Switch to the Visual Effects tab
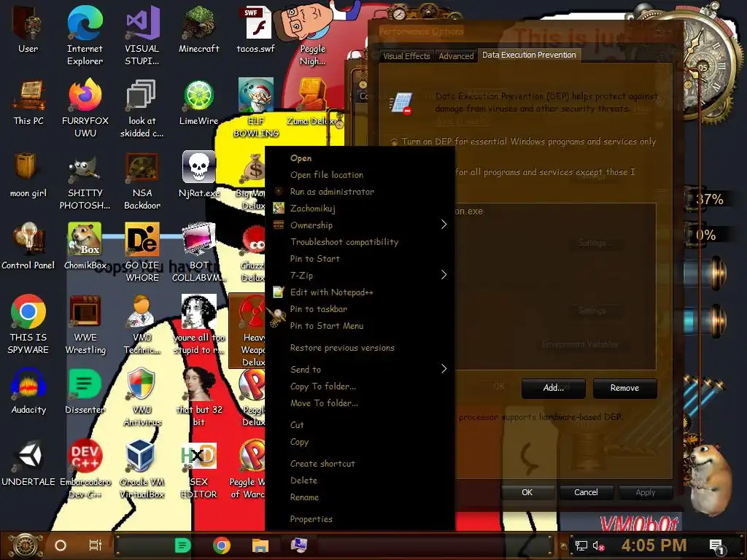Viewport: 747px width, 560px height. point(406,55)
